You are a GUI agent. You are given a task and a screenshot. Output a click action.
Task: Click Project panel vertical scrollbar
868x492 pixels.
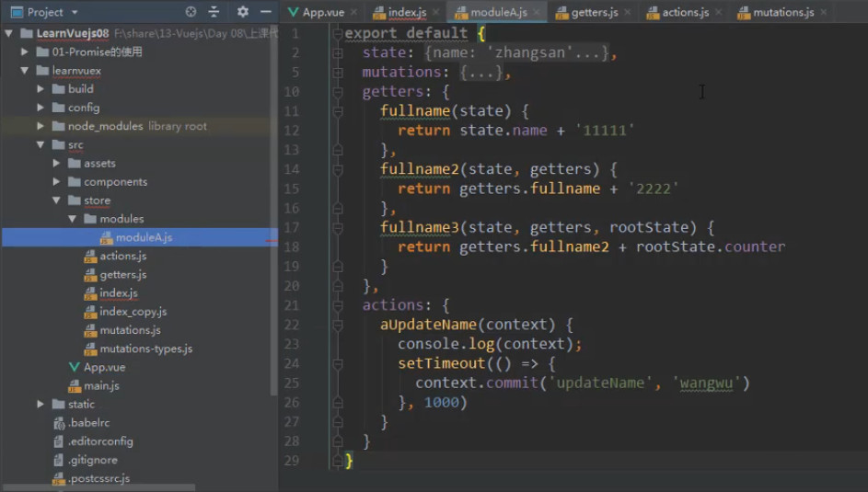tap(273, 210)
